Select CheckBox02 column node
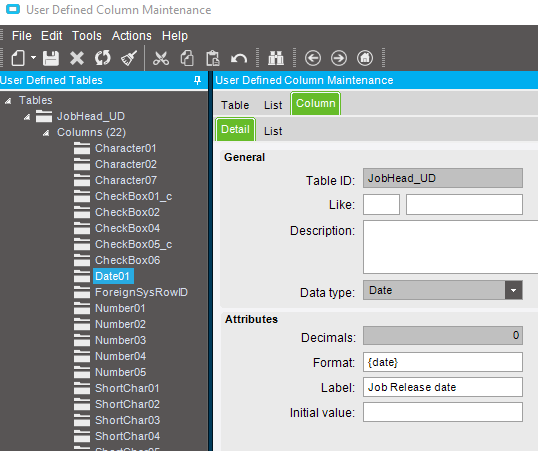Image resolution: width=538 pixels, height=451 pixels. click(x=127, y=212)
